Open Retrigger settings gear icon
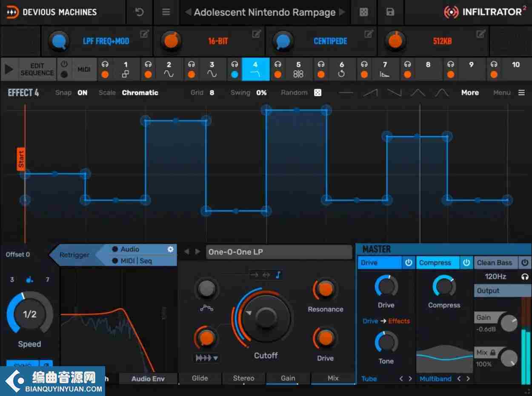Viewport: 532px width, 396px height. point(171,249)
